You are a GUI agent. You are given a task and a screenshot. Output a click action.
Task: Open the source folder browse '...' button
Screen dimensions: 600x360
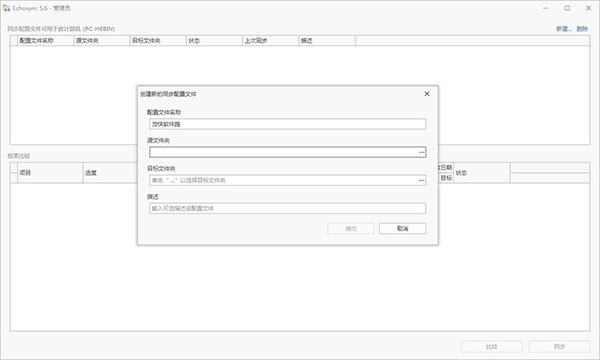[x=421, y=152]
